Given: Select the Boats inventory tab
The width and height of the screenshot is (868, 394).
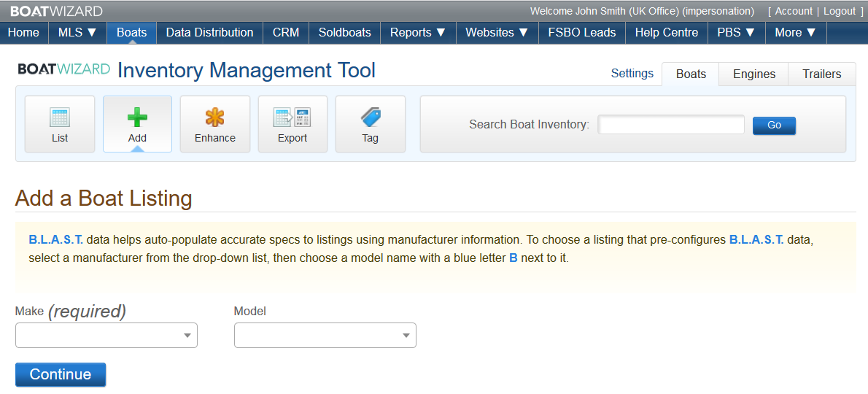Looking at the screenshot, I should (691, 74).
